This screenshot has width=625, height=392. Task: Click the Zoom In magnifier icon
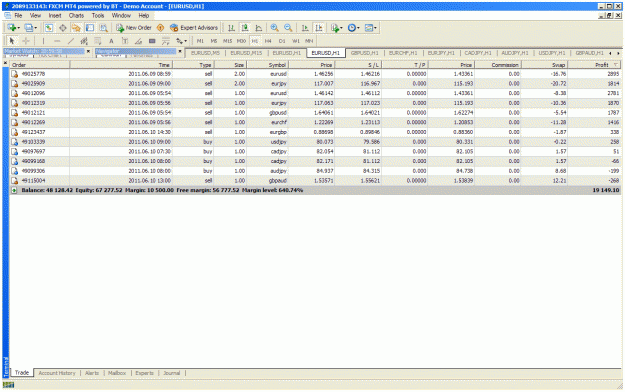click(x=274, y=28)
